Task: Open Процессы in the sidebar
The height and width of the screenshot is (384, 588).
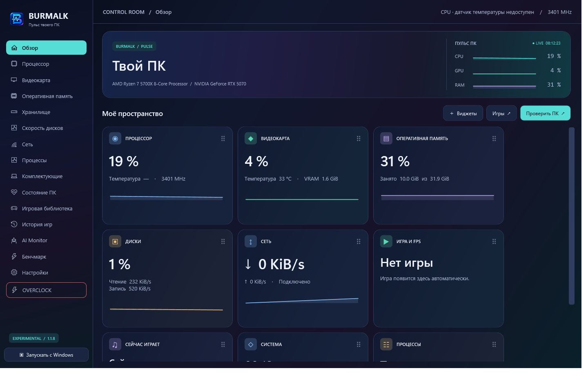Action: point(46,160)
